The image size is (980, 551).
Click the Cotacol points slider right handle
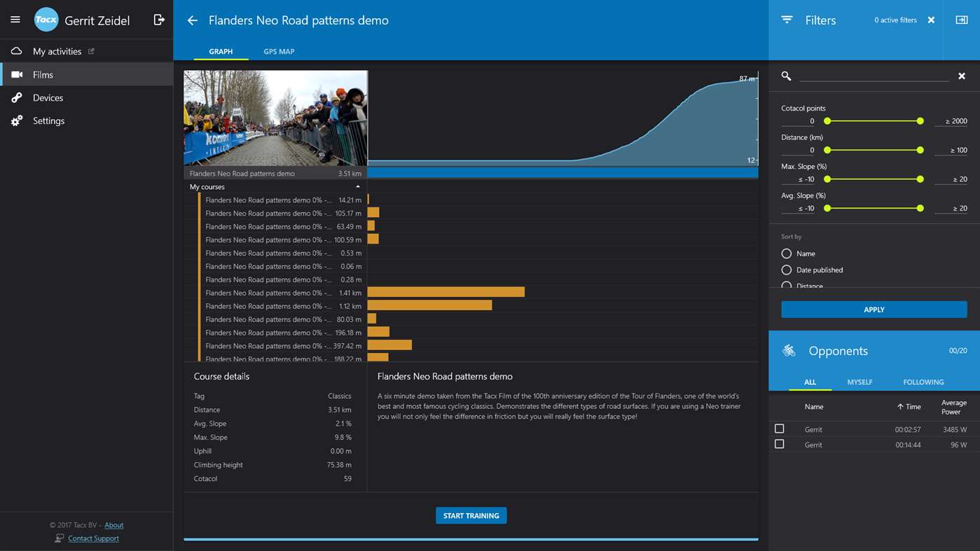920,121
